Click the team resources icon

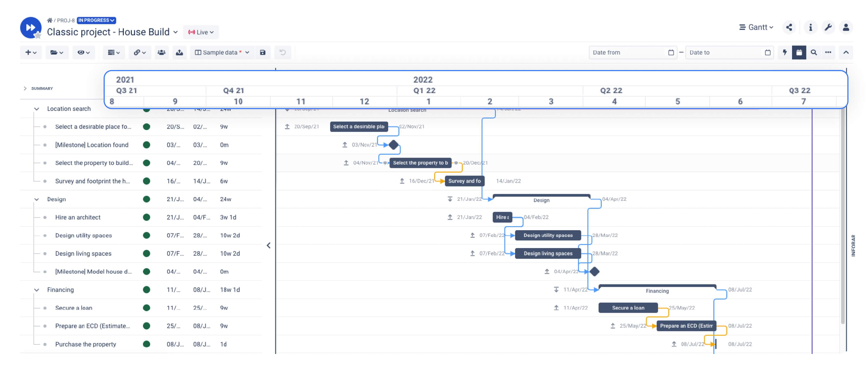point(161,52)
